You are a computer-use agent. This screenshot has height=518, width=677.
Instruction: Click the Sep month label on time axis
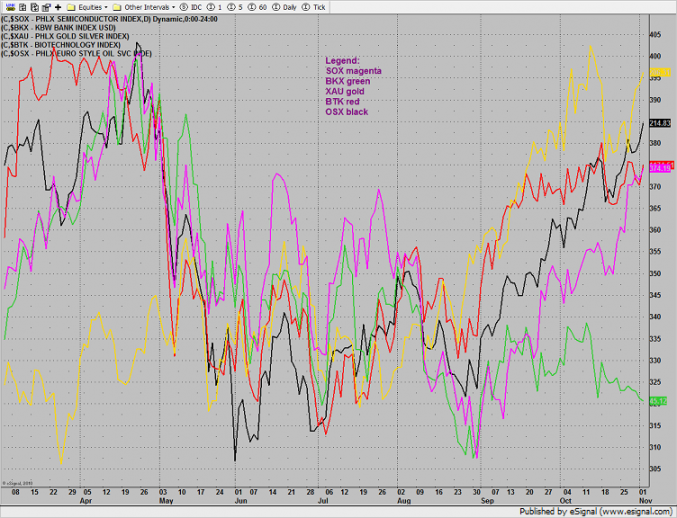487,501
